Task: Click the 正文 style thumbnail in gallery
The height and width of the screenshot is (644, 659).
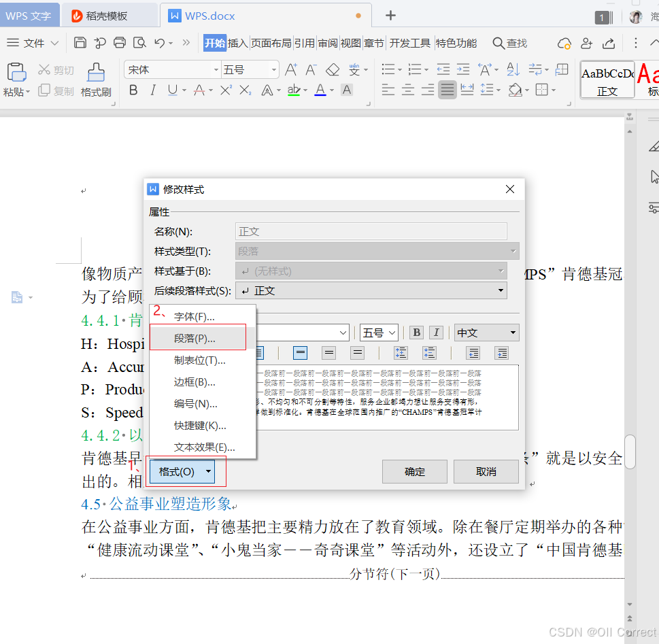Action: (x=607, y=80)
